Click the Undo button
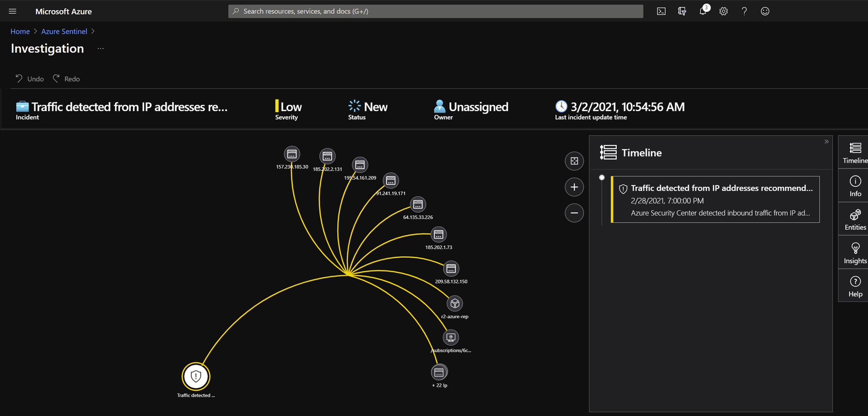Viewport: 868px width, 416px height. tap(30, 79)
